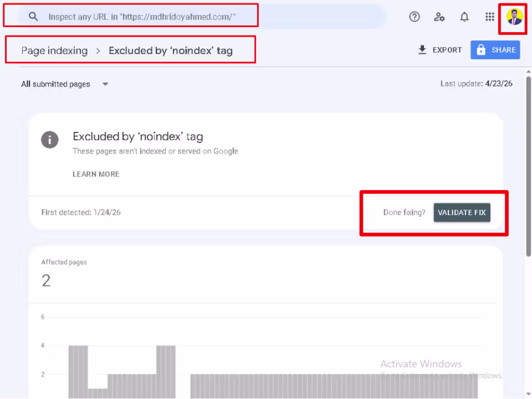
Task: Click the scrollbar down arrow
Action: 528,394
